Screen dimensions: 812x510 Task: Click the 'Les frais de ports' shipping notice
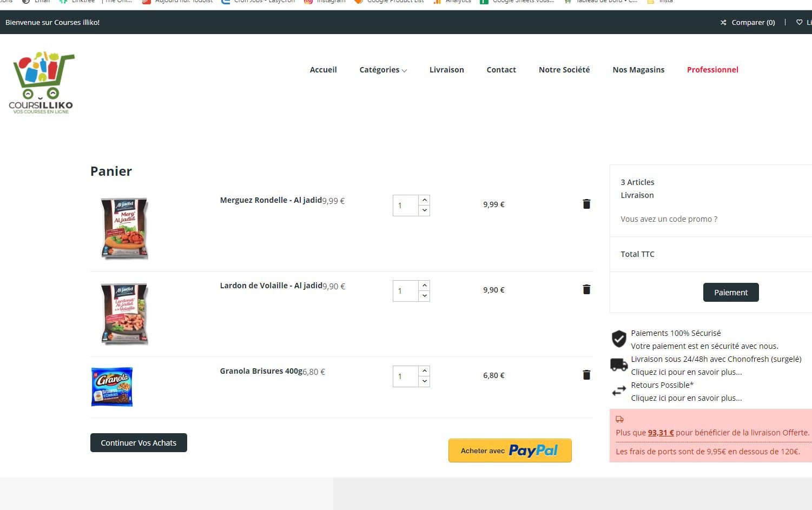[708, 452]
